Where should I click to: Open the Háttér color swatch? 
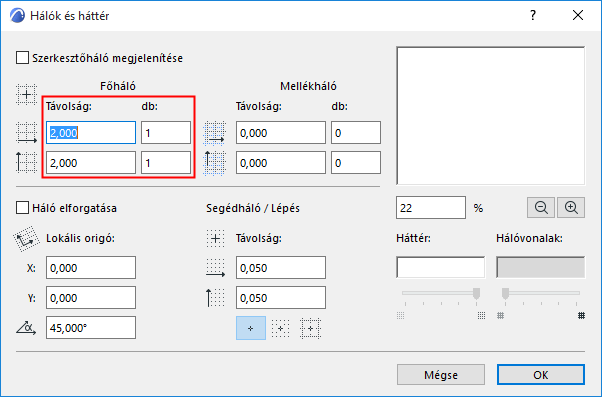[440, 267]
